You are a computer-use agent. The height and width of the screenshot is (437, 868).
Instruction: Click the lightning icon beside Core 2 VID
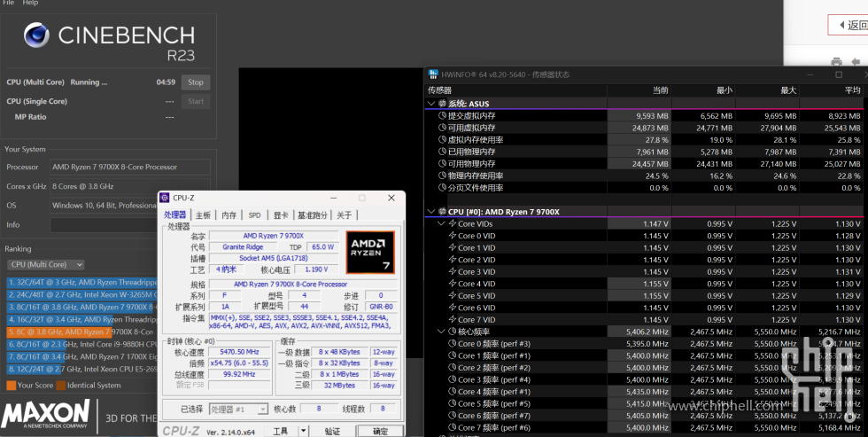[x=453, y=259]
